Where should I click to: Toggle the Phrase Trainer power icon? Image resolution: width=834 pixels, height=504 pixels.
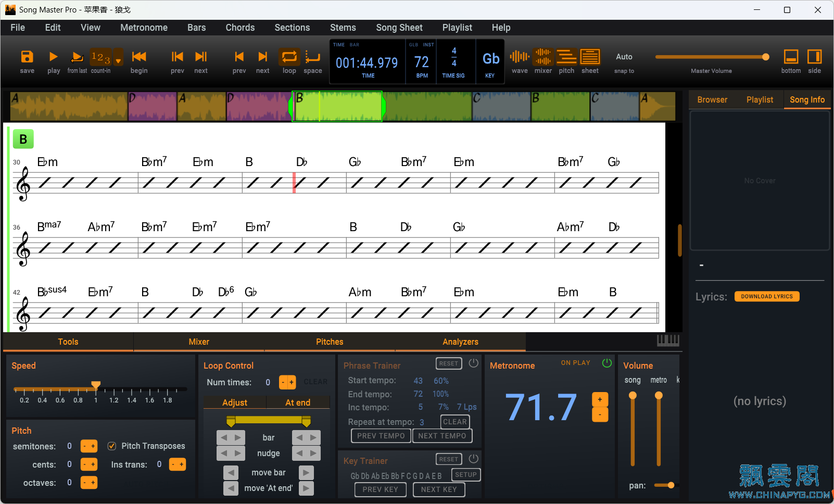(473, 363)
